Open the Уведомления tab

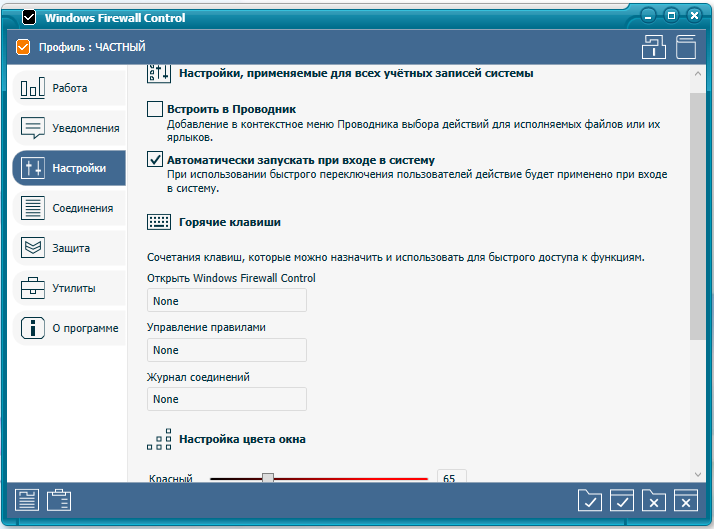click(69, 128)
